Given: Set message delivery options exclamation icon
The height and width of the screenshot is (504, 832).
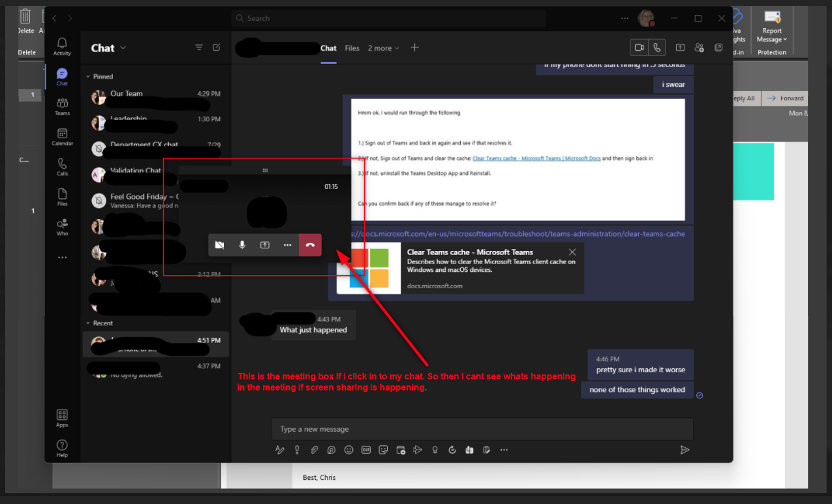Looking at the screenshot, I should 297,450.
